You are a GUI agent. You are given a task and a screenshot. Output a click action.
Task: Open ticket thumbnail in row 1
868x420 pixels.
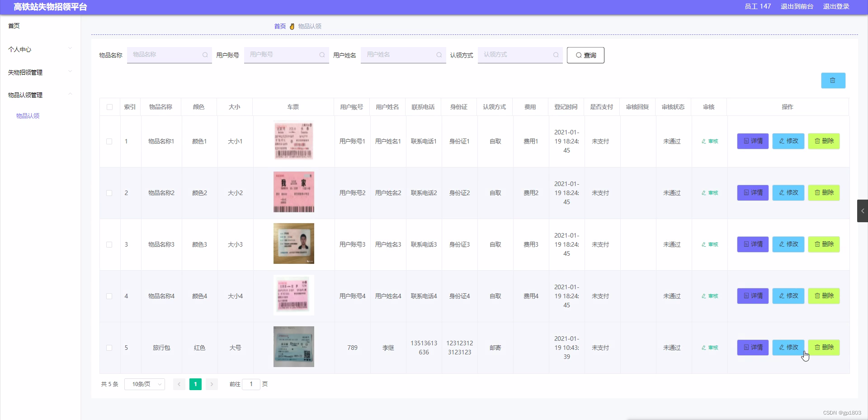pos(294,141)
